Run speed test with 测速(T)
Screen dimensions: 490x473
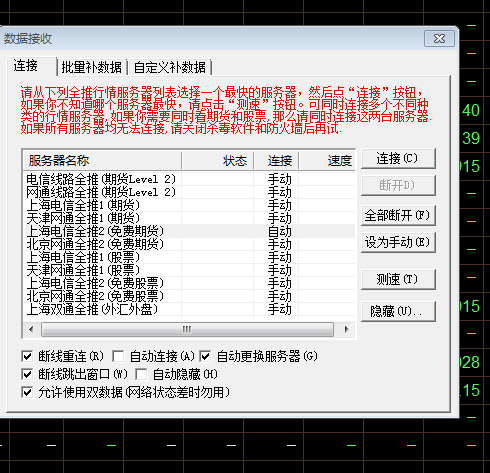point(398,279)
